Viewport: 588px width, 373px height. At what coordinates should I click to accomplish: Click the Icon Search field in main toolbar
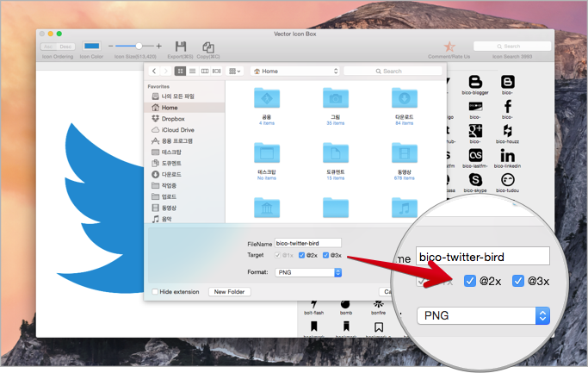512,47
